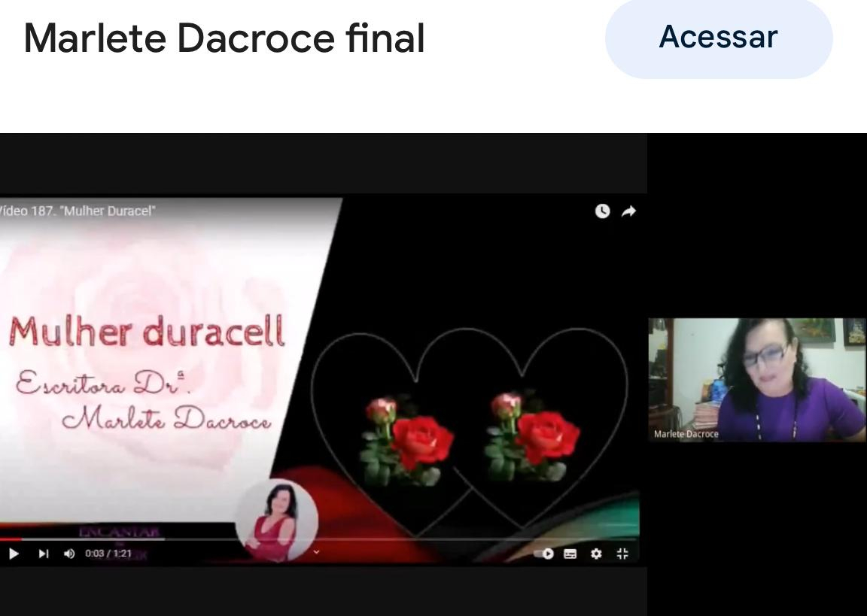867x616 pixels.
Task: Select Marlete Dacroce's webcam thumbnail
Action: [x=756, y=379]
